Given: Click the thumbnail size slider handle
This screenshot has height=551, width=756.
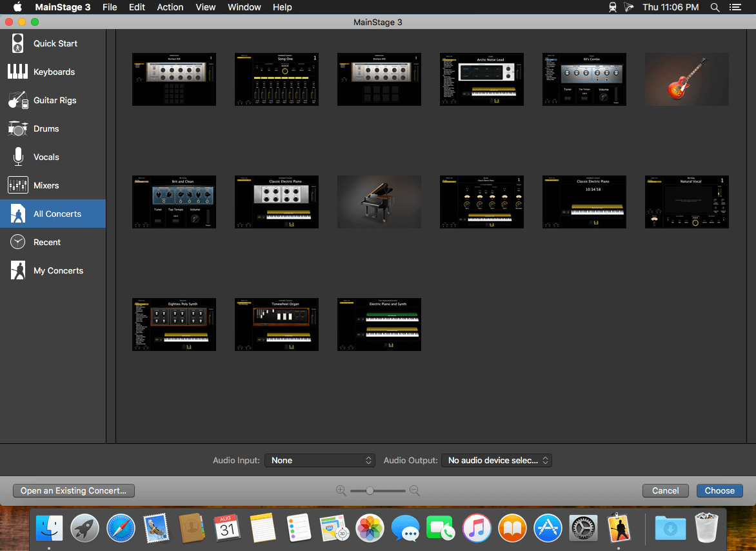Looking at the screenshot, I should coord(370,491).
